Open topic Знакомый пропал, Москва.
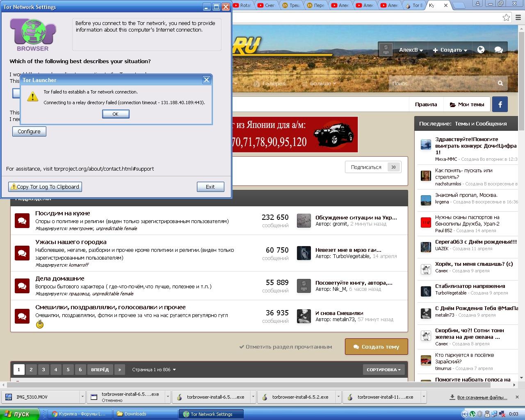This screenshot has height=420, width=525. 466,195
